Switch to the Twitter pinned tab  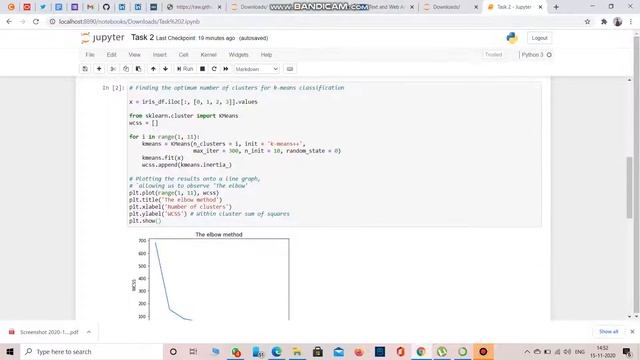click(x=43, y=7)
